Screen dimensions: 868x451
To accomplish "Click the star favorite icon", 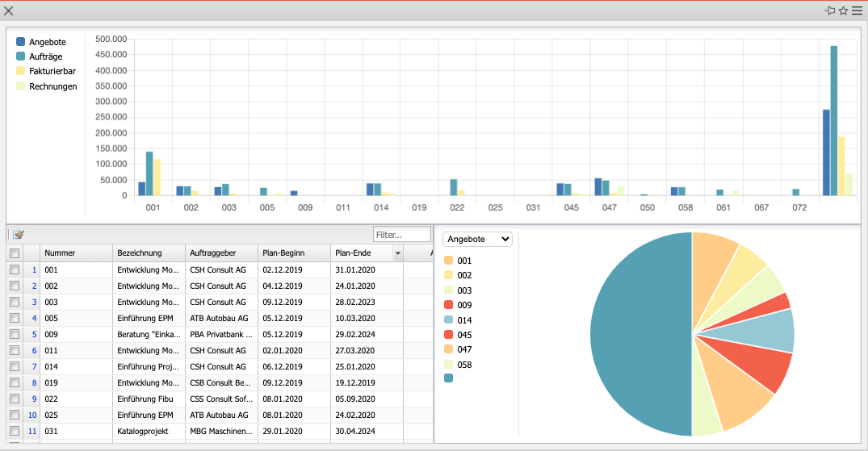I will 843,10.
